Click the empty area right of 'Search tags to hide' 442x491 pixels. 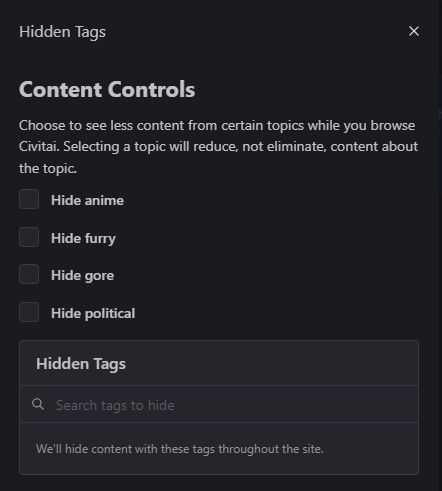[295, 404]
